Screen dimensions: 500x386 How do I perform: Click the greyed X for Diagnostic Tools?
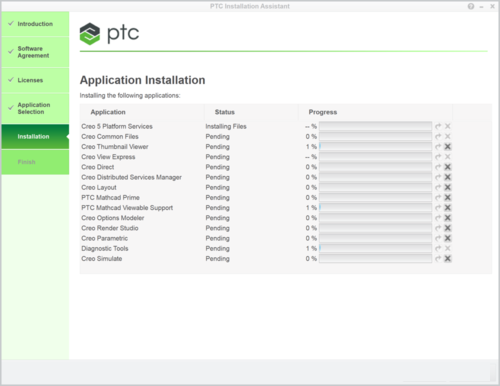click(448, 248)
